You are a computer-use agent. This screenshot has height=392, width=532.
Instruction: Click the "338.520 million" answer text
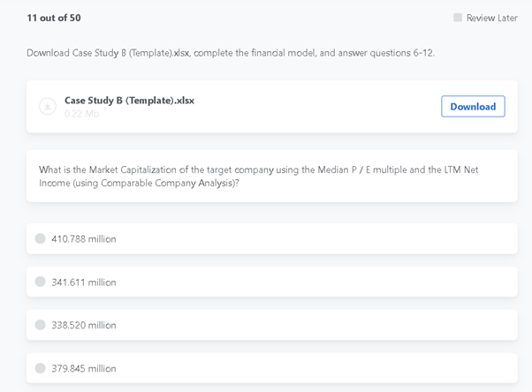(84, 326)
